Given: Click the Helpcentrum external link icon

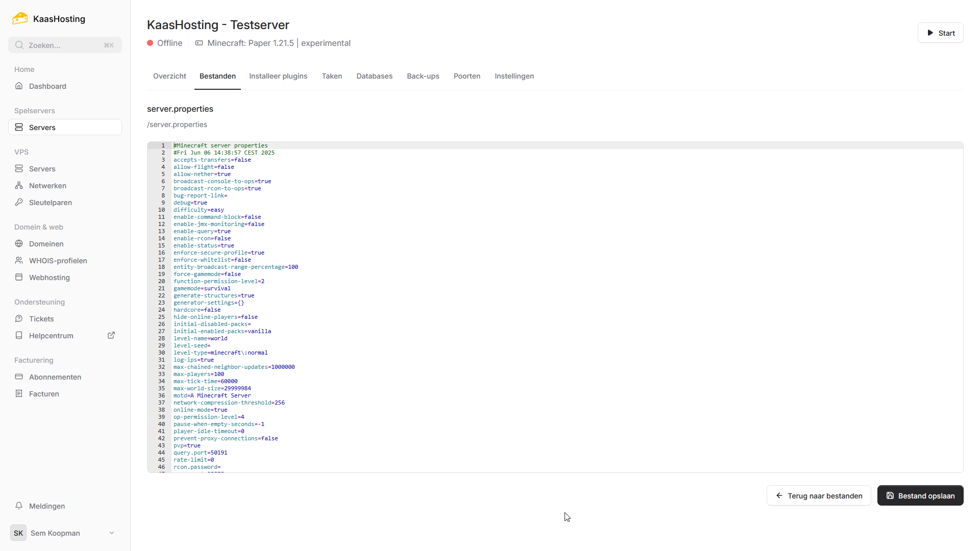Looking at the screenshot, I should click(x=111, y=335).
